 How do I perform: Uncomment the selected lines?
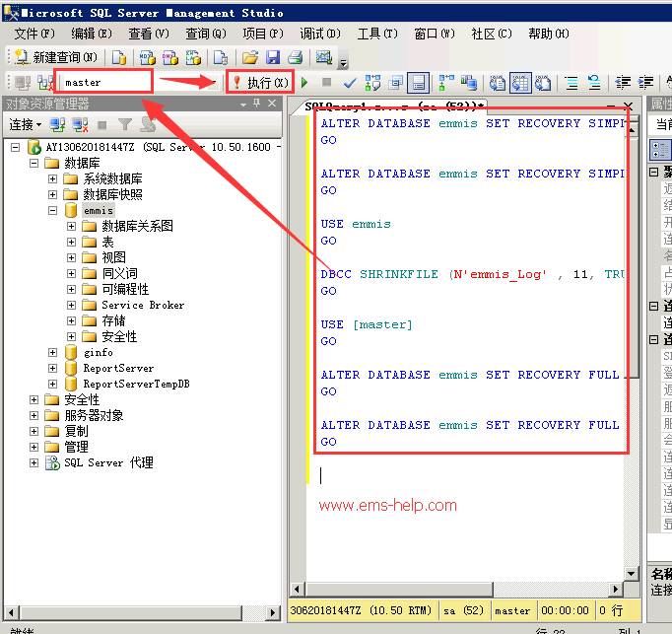pyautogui.click(x=594, y=83)
